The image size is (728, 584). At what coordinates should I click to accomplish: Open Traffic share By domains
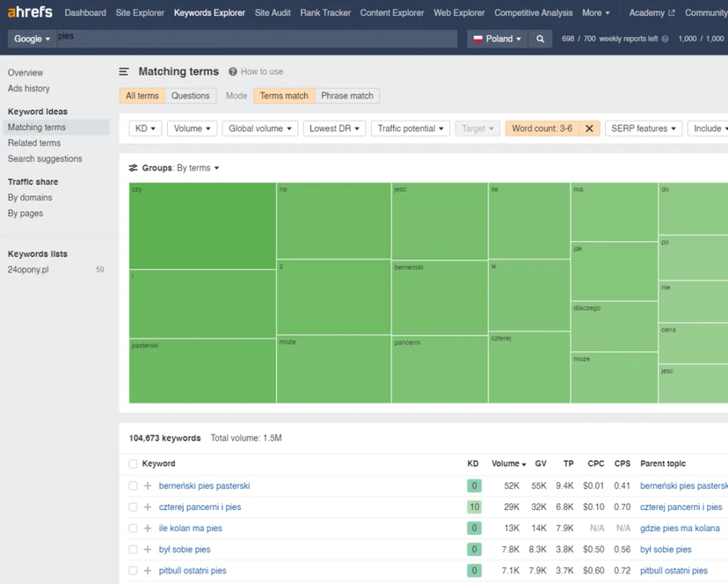[x=30, y=198]
